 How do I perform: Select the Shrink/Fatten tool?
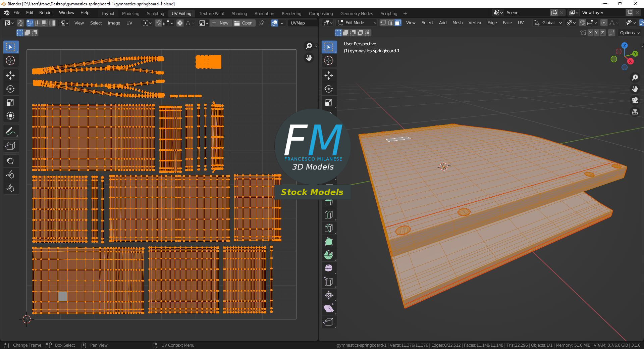point(329,295)
